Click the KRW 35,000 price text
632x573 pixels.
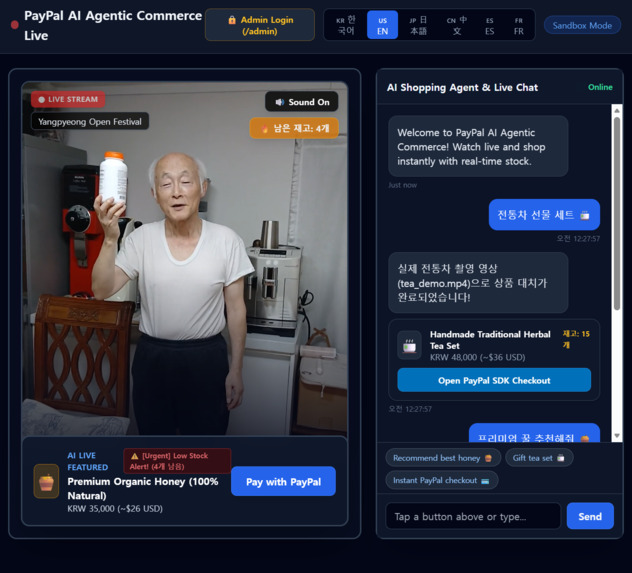(115, 509)
